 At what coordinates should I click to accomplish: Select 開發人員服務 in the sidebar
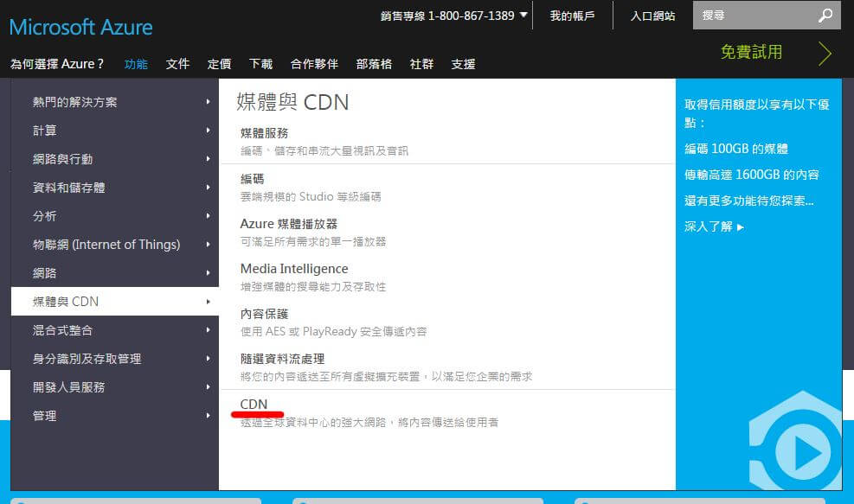[x=68, y=387]
